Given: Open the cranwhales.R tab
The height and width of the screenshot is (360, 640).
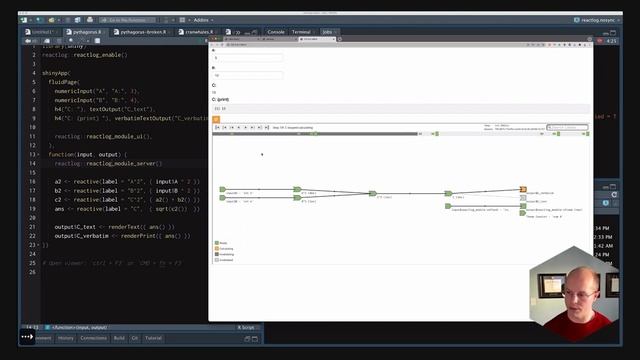Looking at the screenshot, I should point(198,32).
